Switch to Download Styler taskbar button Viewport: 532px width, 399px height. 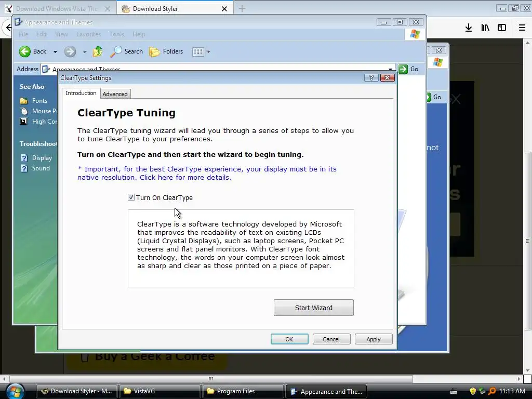pyautogui.click(x=77, y=391)
